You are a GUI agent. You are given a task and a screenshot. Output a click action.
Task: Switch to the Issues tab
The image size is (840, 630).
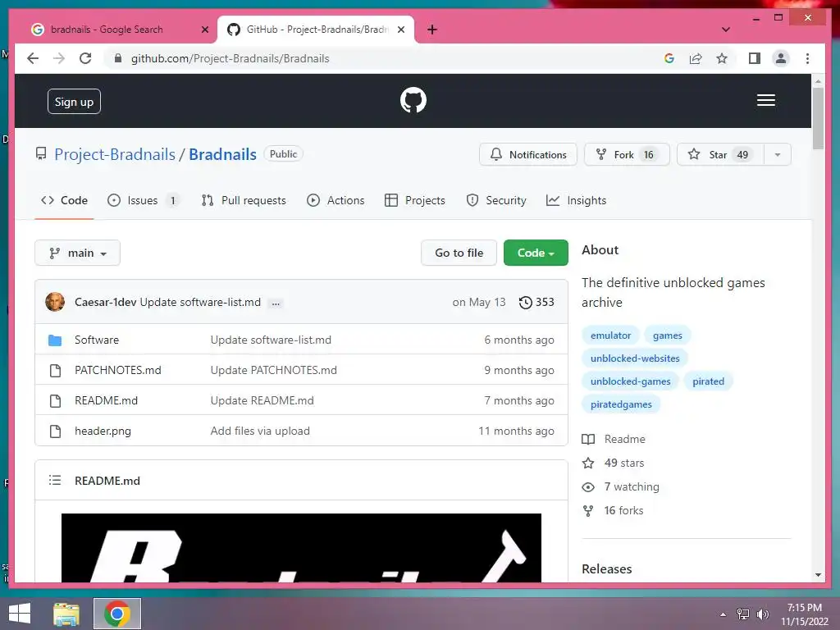[x=143, y=200]
